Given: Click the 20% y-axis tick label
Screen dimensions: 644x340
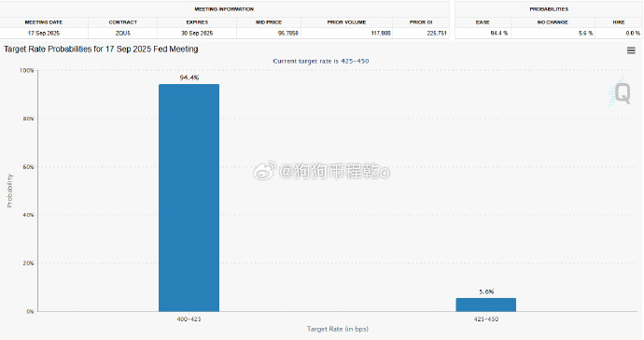Looking at the screenshot, I should [x=28, y=263].
